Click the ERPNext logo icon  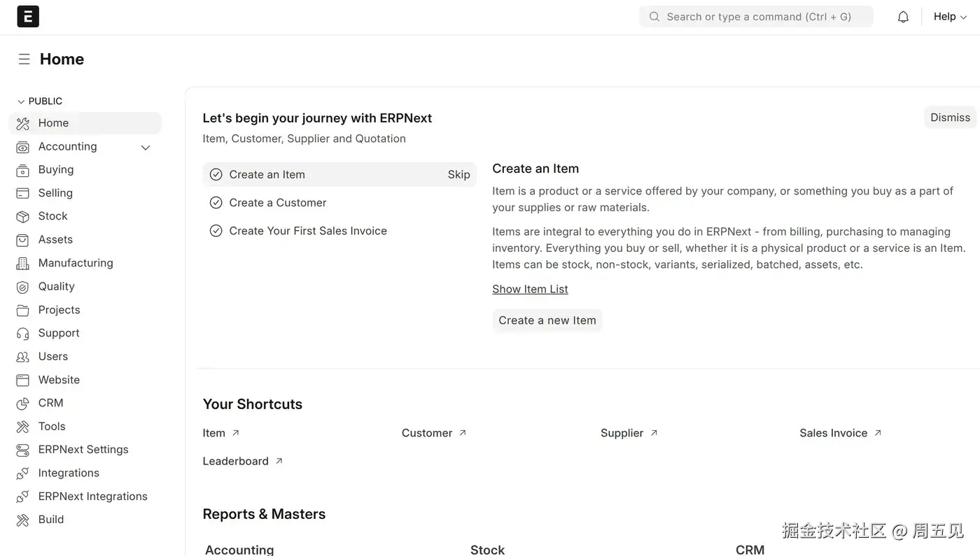(x=28, y=17)
